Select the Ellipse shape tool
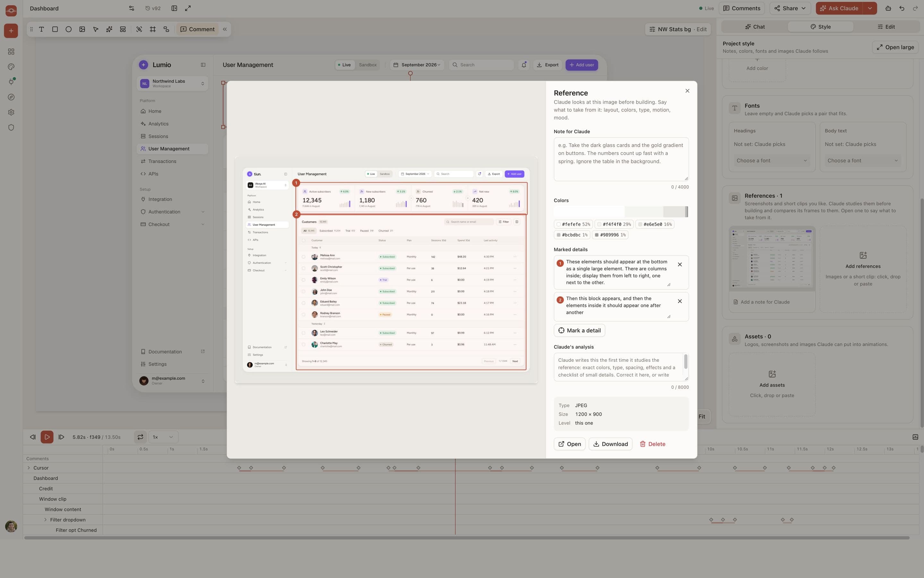 pyautogui.click(x=68, y=29)
